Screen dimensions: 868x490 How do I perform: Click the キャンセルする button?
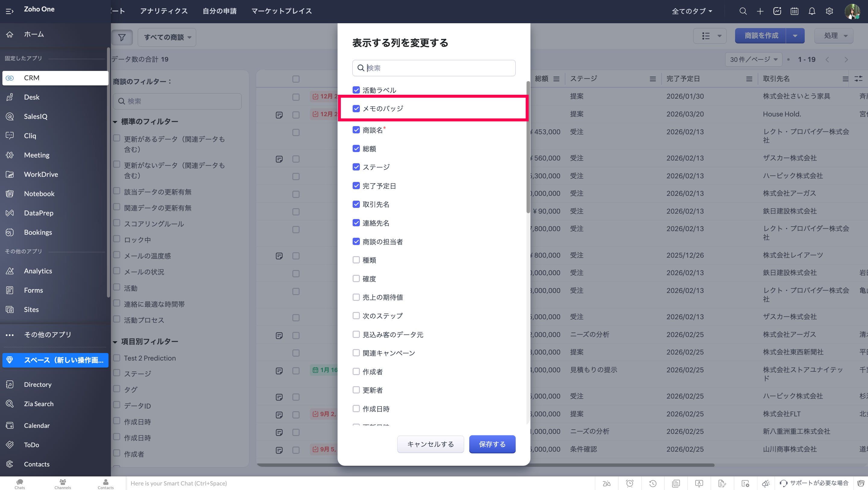(x=430, y=444)
